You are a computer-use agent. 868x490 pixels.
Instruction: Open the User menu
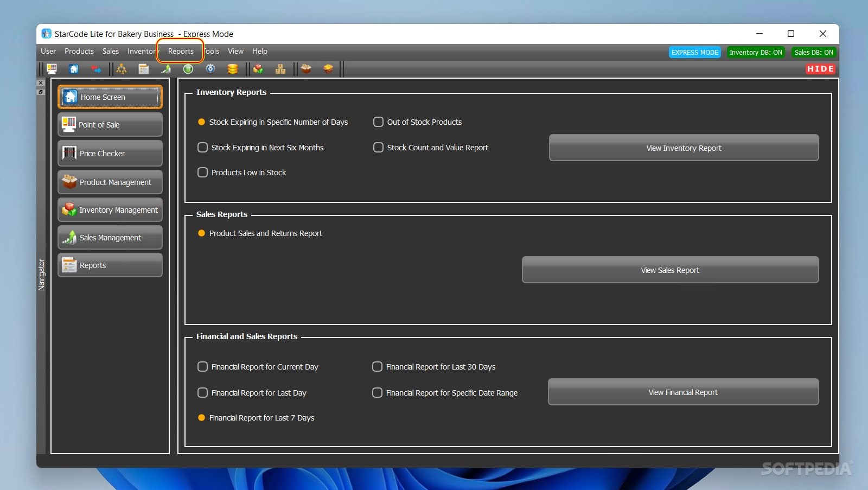pos(48,51)
